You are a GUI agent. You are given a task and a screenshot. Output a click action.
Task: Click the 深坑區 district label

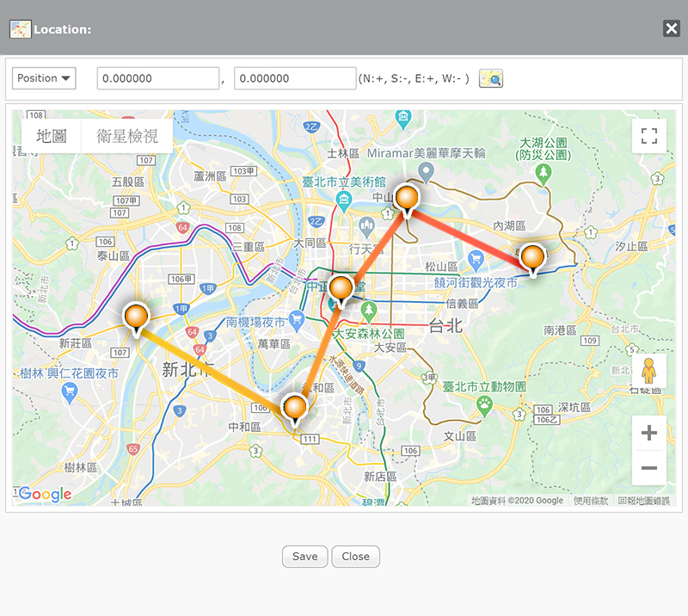tap(574, 407)
